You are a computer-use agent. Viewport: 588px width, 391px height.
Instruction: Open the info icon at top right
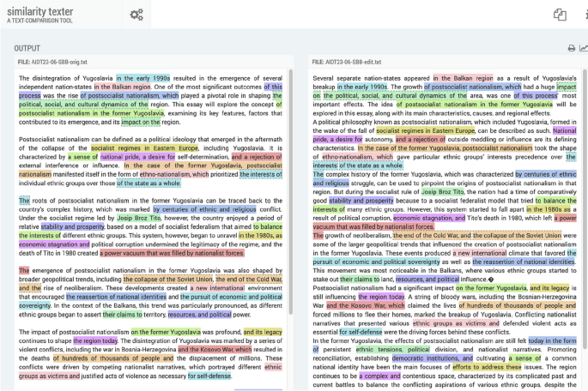pos(585,15)
